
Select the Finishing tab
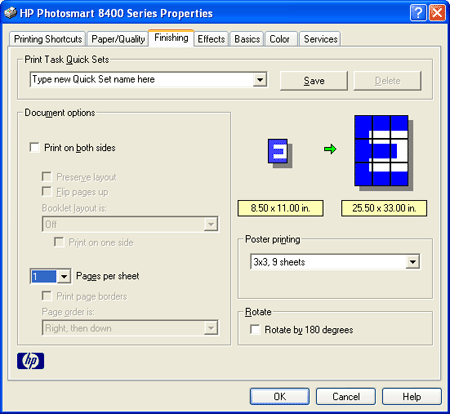[171, 38]
